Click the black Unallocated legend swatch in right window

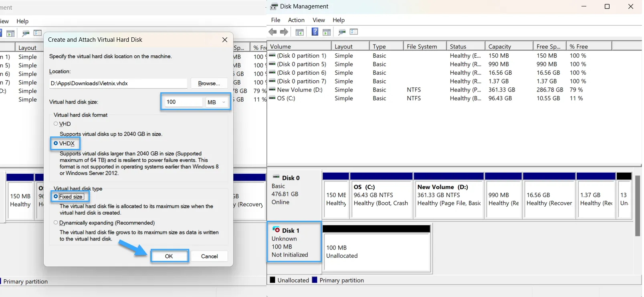273,280
